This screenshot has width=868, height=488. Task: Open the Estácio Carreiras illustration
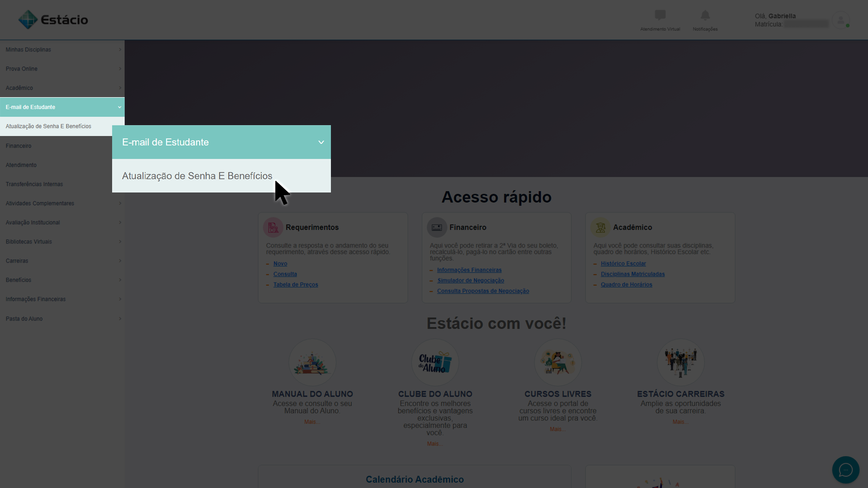coord(681,362)
